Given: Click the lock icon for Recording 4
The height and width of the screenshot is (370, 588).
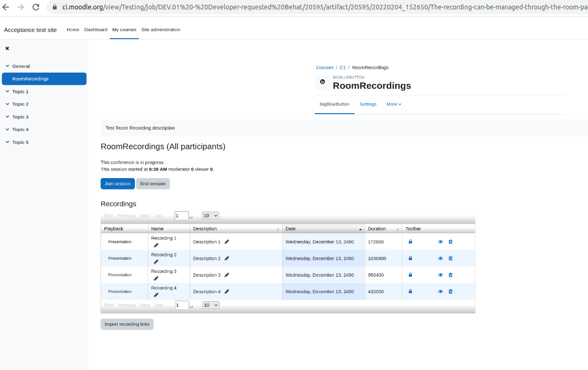Looking at the screenshot, I should coord(410,291).
